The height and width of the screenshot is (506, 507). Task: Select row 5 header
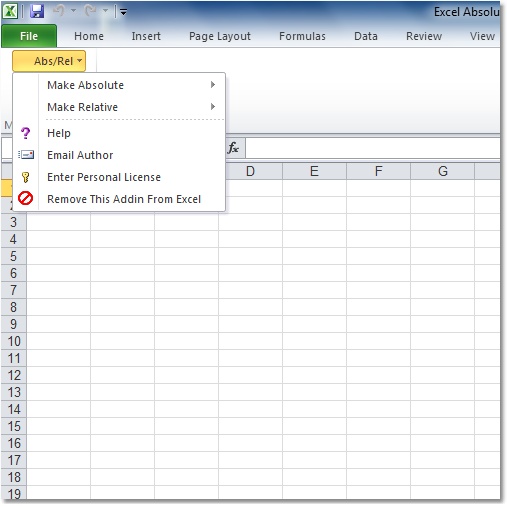[x=13, y=256]
